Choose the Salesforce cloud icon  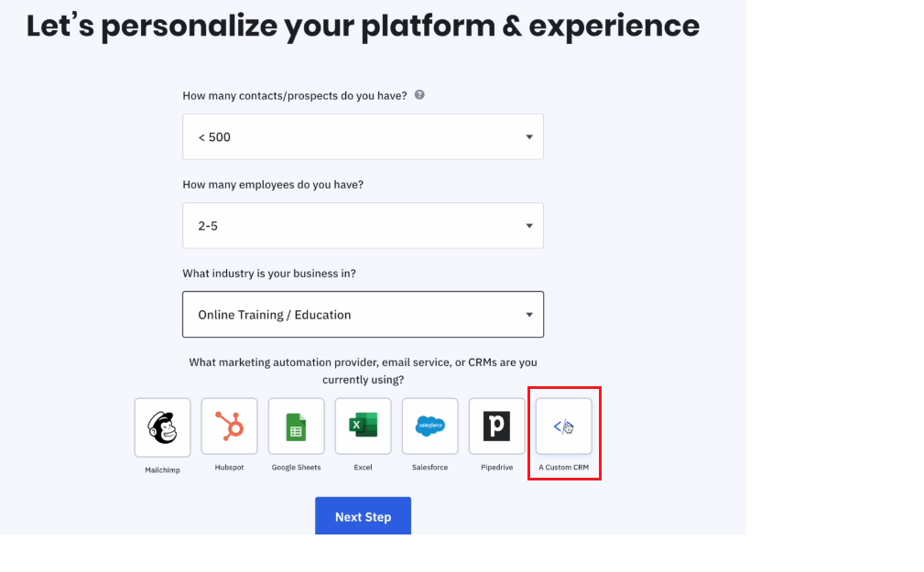point(430,426)
